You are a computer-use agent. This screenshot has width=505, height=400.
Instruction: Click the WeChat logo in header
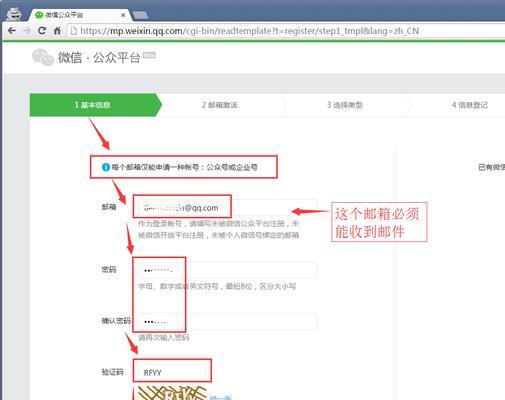[x=43, y=57]
